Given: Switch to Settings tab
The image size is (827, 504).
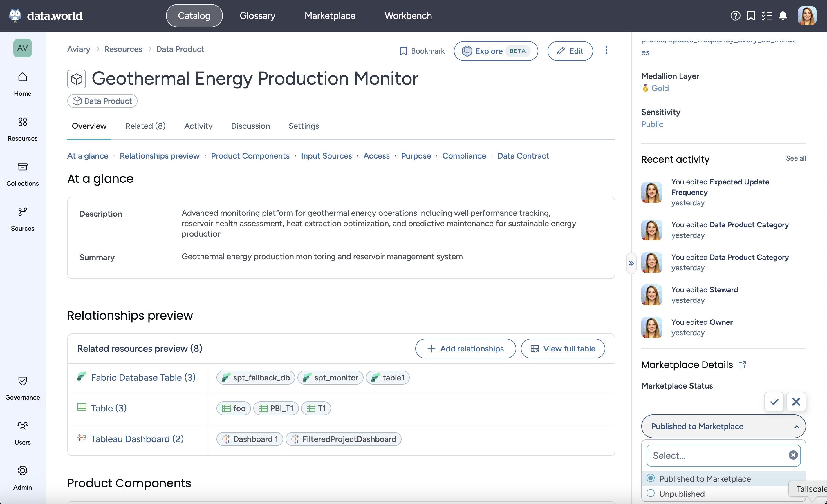Looking at the screenshot, I should (x=304, y=126).
